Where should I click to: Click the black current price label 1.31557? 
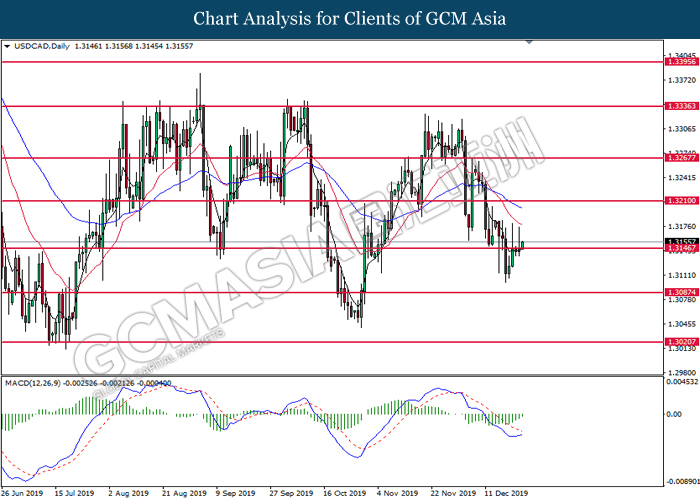coord(681,242)
